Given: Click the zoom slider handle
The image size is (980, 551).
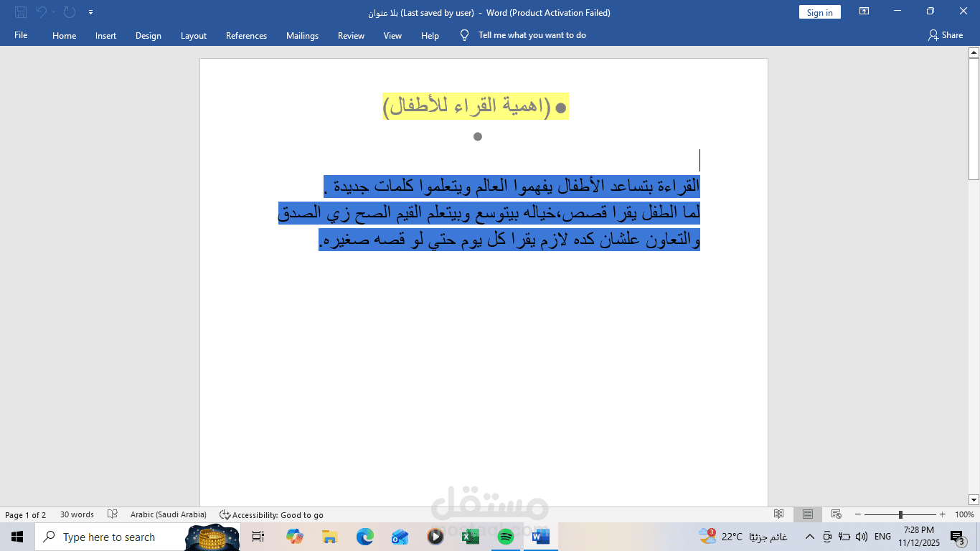Looking at the screenshot, I should point(900,514).
